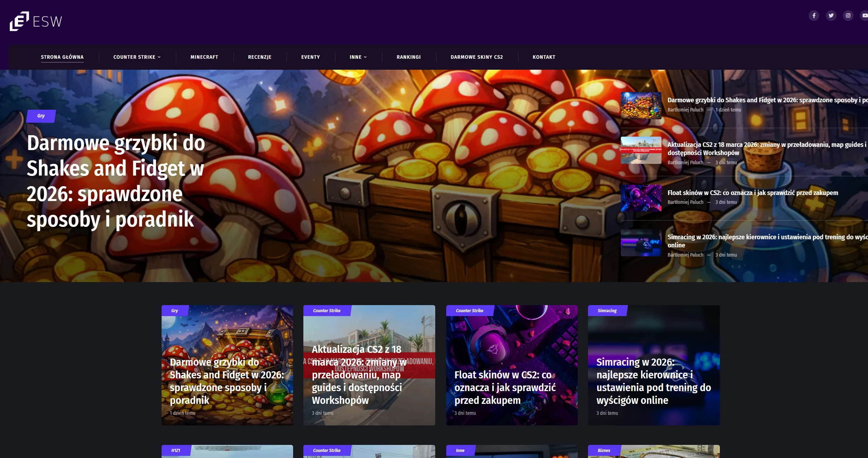Expand the Counter Strike dropdown menu
Screen dimensions: 868x458
(137, 57)
